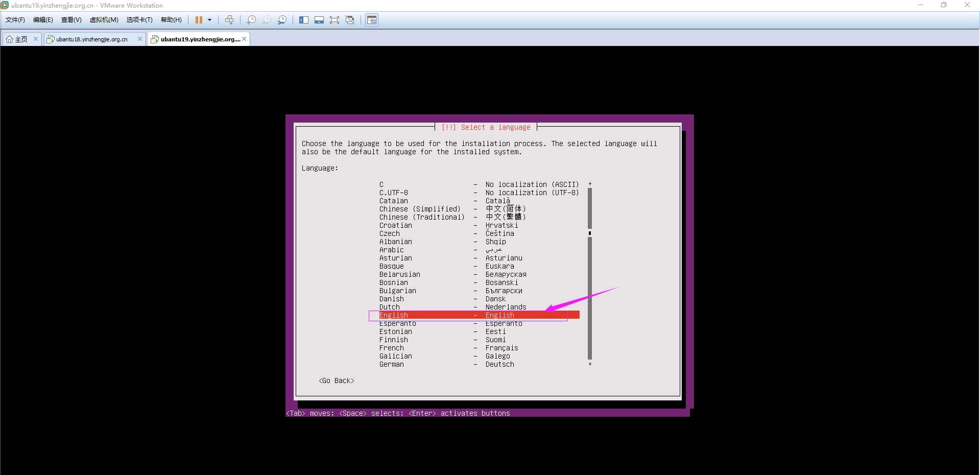Viewport: 980px width, 475px height.
Task: Click the <Go Back> button
Action: click(337, 381)
